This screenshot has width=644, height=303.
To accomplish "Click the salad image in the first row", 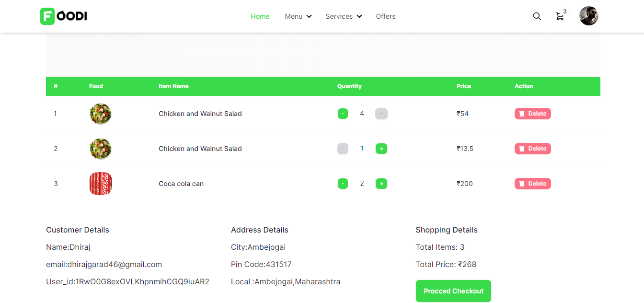I will 100,114.
